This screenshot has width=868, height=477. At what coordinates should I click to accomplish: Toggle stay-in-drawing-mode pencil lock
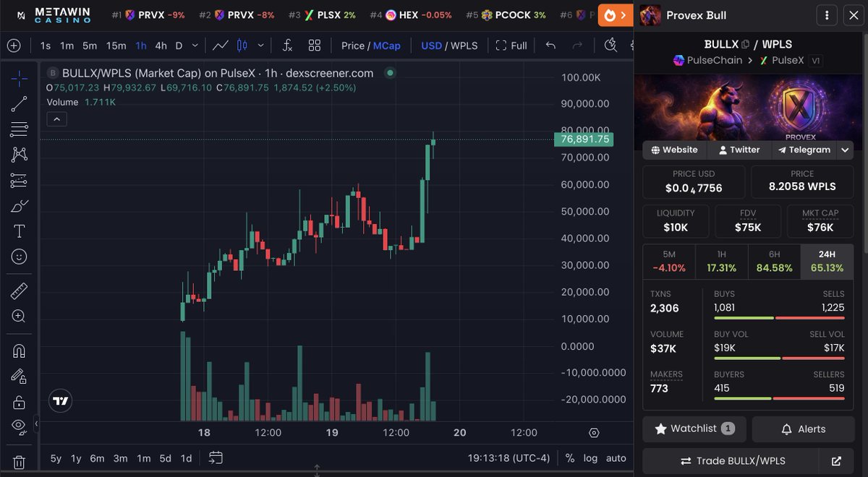pos(20,377)
